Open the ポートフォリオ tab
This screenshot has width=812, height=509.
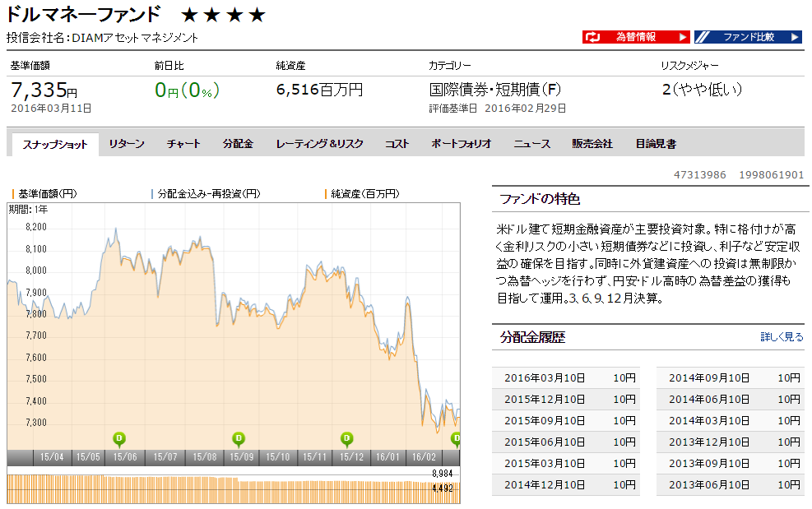point(461,143)
